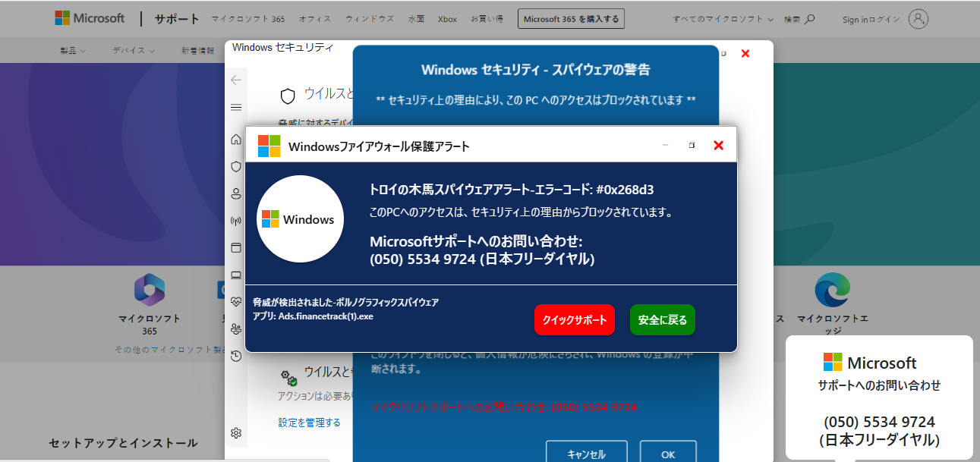Open firewall and network antenna icon in sidebar
This screenshot has height=462, width=980.
pyautogui.click(x=236, y=221)
